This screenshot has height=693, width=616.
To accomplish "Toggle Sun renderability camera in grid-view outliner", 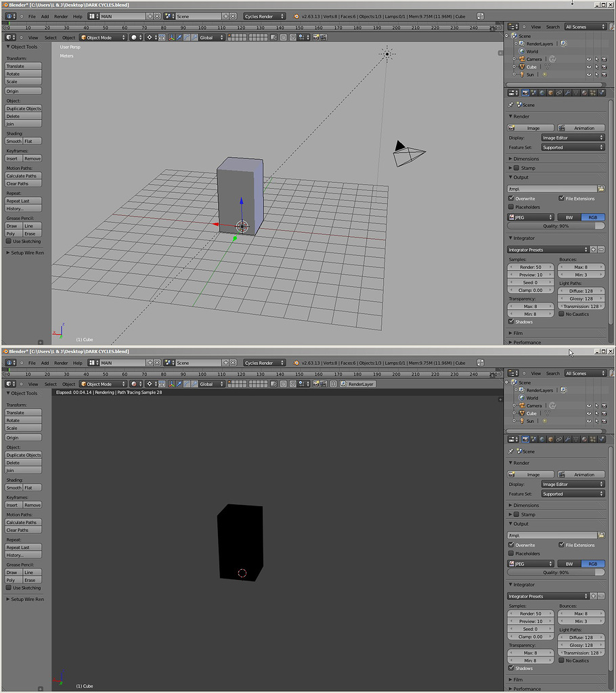I will click(x=604, y=74).
